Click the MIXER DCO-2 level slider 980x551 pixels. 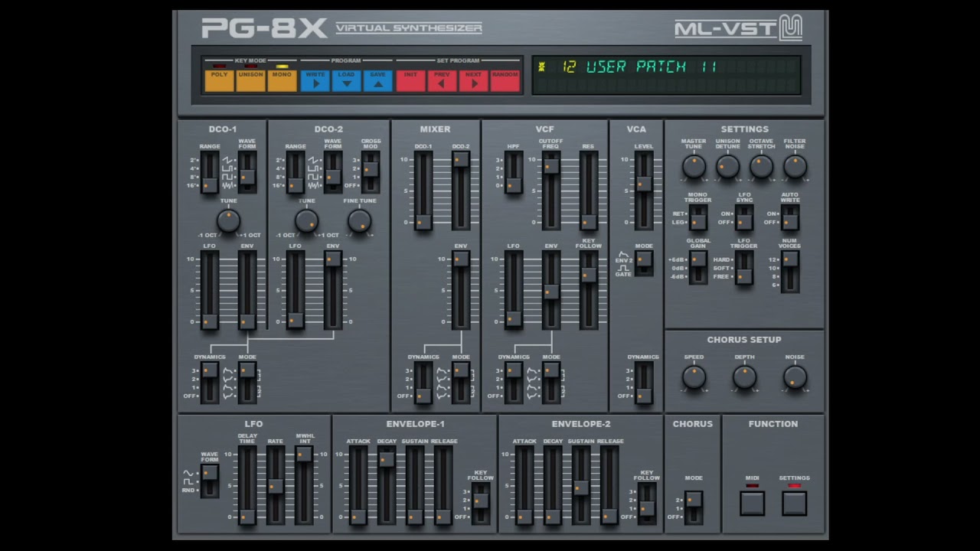point(460,191)
